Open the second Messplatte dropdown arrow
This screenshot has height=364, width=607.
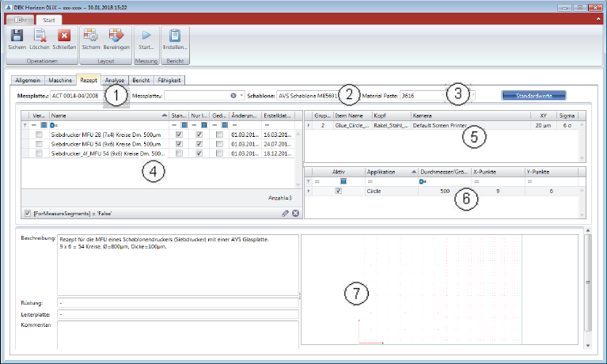tap(241, 96)
